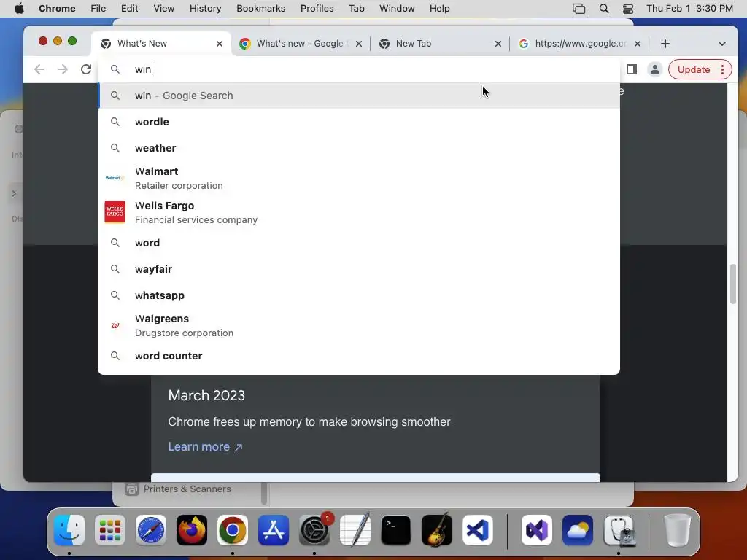The image size is (747, 560).
Task: Launch Safari from the dock
Action: (151, 530)
